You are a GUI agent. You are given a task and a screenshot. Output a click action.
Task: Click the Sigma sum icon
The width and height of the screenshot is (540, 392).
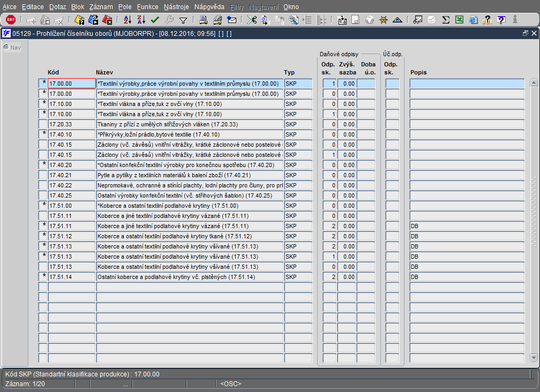click(x=445, y=20)
